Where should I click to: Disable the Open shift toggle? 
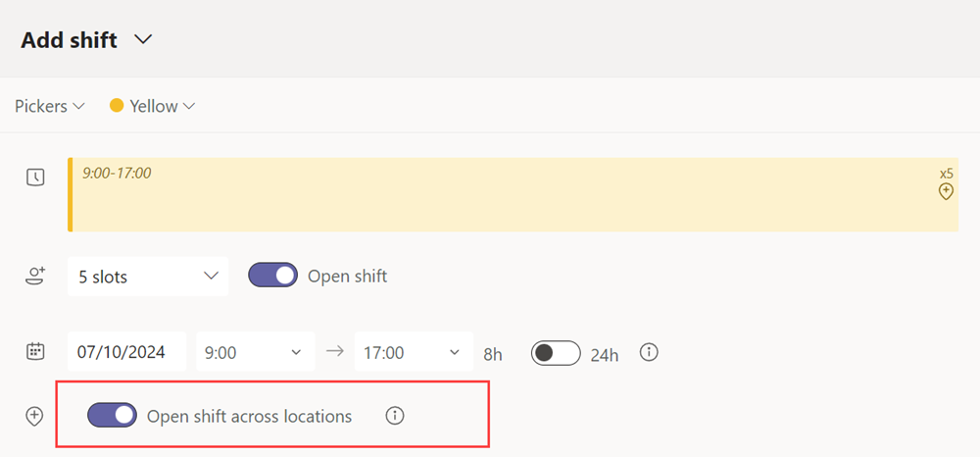click(x=273, y=275)
